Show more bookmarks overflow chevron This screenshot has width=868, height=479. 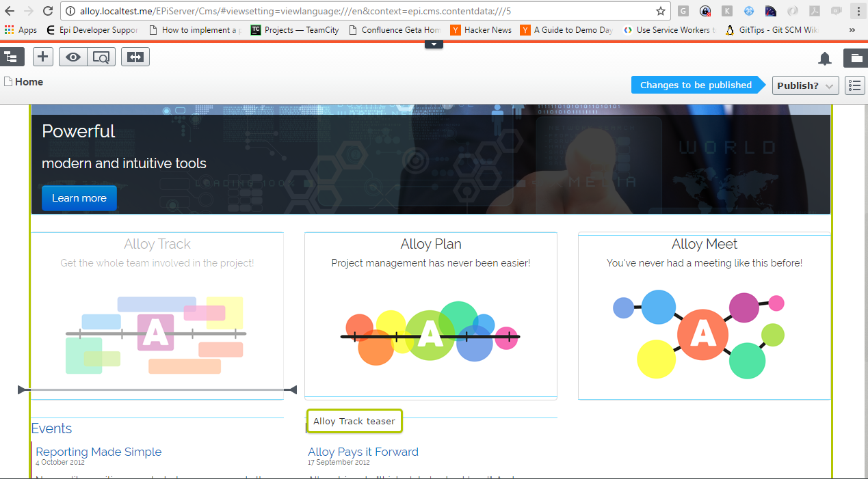coord(852,30)
